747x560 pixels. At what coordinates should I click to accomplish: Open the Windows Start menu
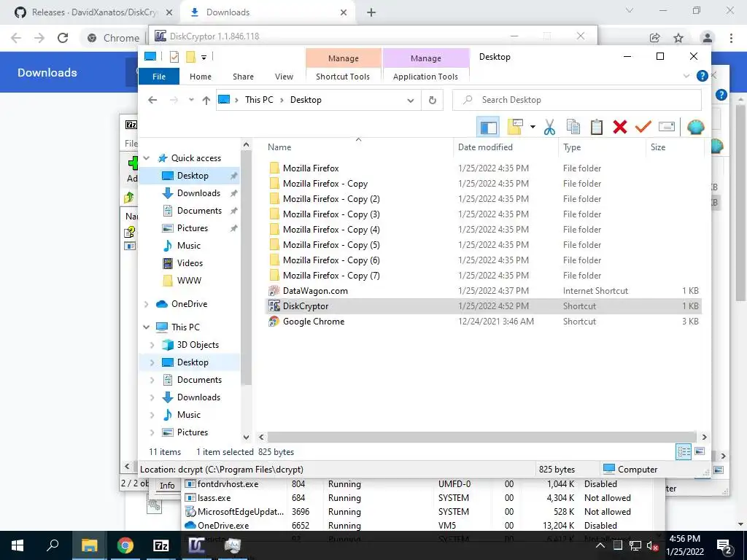click(18, 545)
